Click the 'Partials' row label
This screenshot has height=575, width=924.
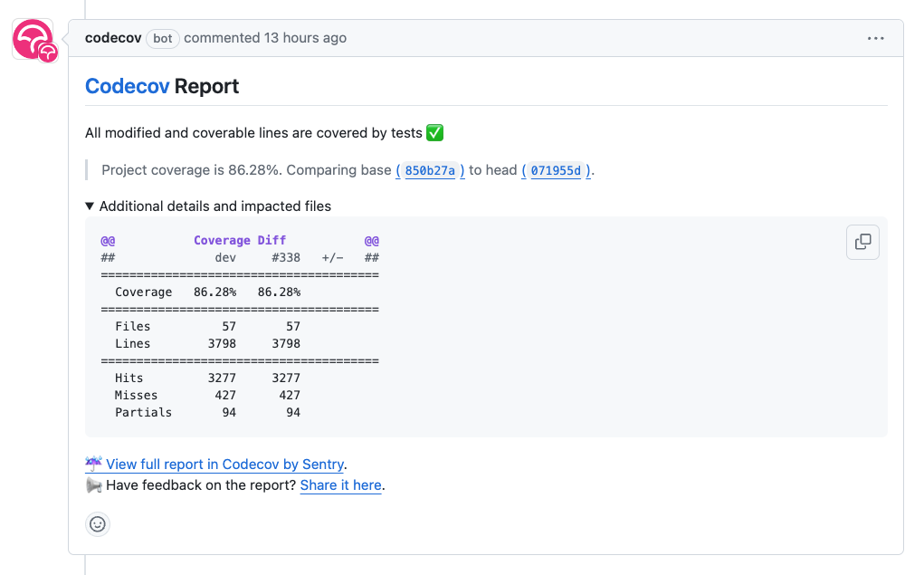click(144, 412)
